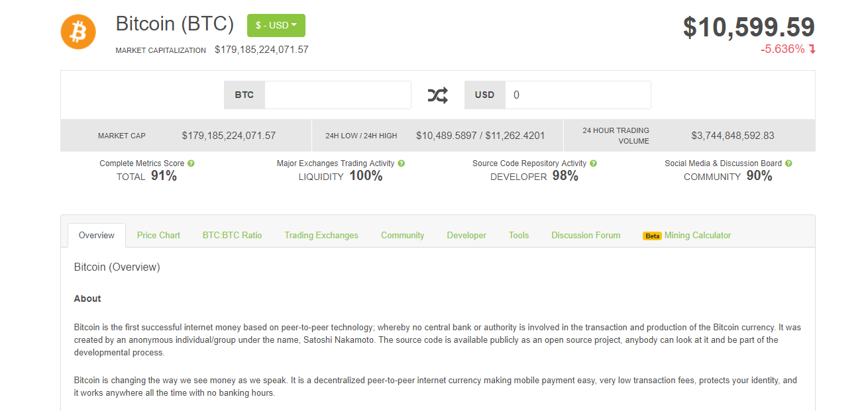This screenshot has width=868, height=411.
Task: Click help icon next to Complete Metrics Score
Action: tap(191, 163)
